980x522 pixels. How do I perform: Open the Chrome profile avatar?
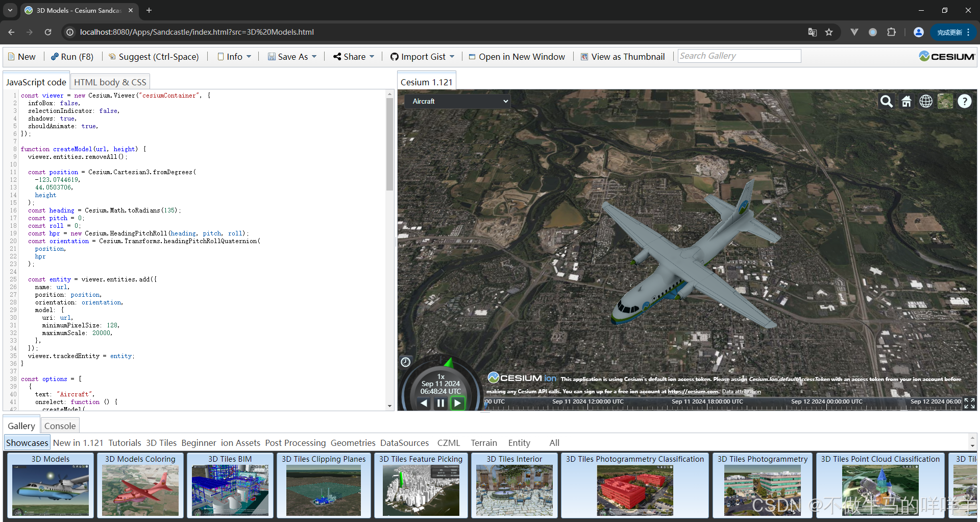[x=919, y=32]
